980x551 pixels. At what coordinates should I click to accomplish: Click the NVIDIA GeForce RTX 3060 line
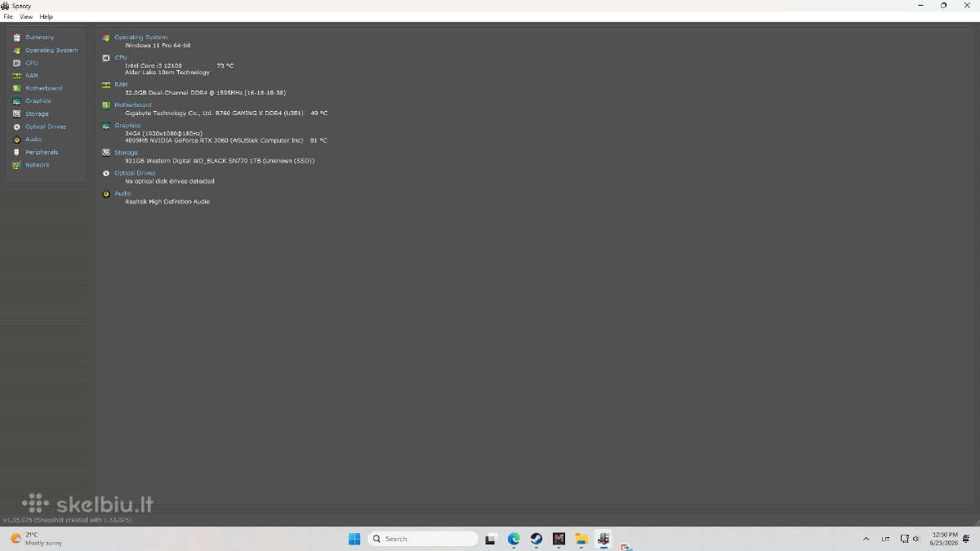[x=214, y=140]
